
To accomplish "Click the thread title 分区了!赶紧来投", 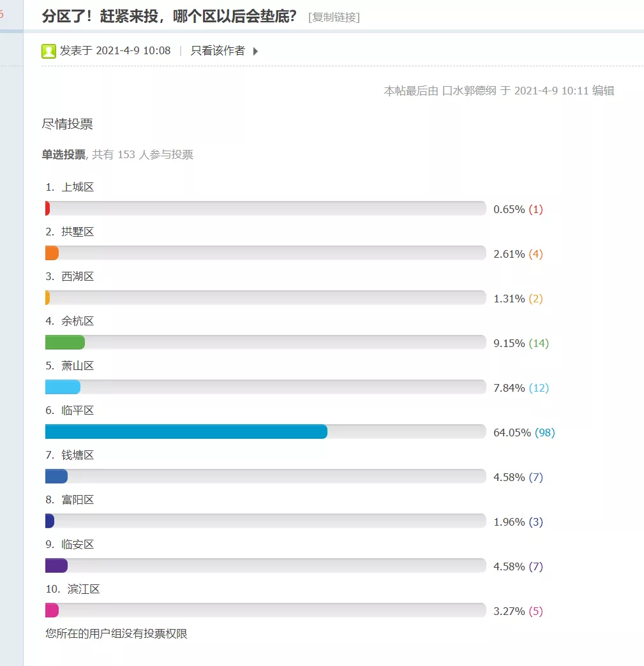I will [x=168, y=16].
